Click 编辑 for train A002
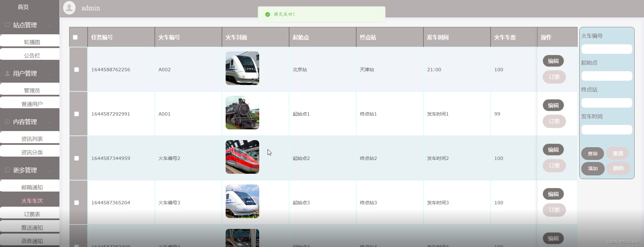This screenshot has width=644, height=247. (x=553, y=61)
